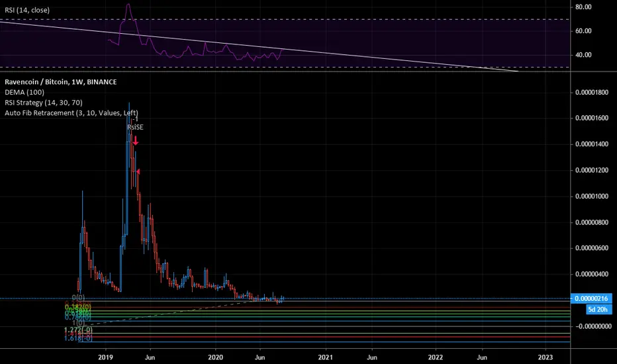
Task: Click the Jun label between 2022 and 2023
Action: pos(482,357)
